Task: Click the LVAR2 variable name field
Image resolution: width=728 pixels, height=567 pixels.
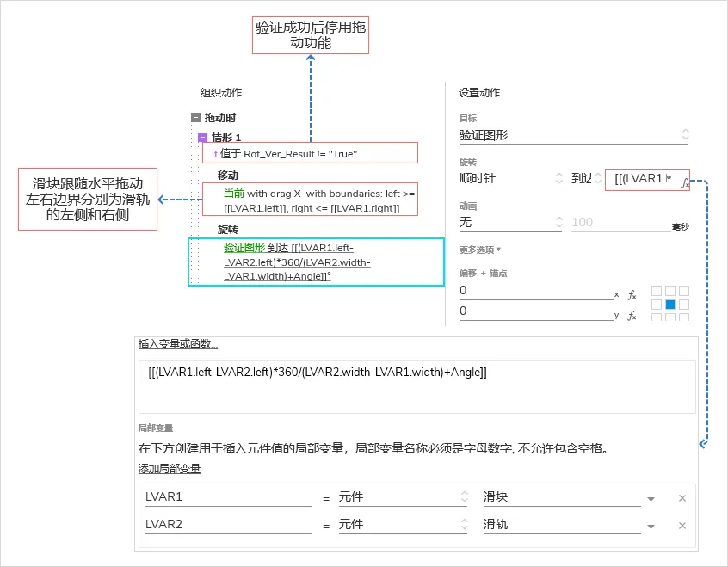Action: [228, 525]
